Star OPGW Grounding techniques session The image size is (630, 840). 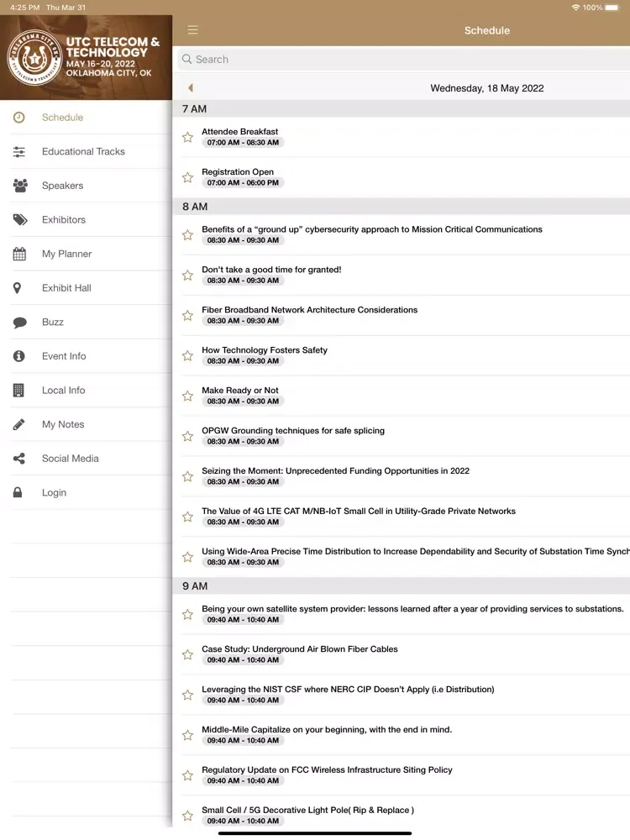coord(187,436)
